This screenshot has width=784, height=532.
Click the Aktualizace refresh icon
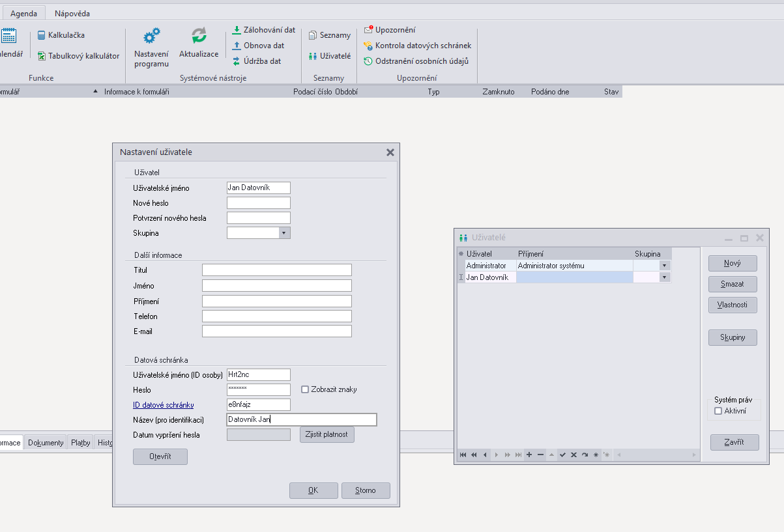pyautogui.click(x=199, y=36)
